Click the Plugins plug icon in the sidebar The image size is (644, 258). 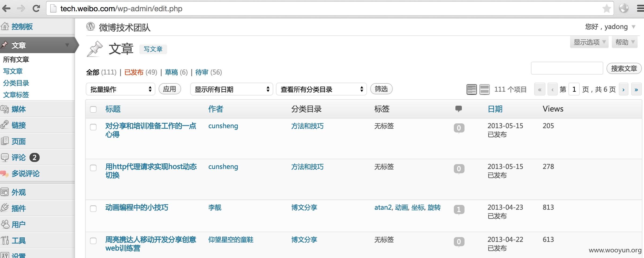click(x=5, y=208)
